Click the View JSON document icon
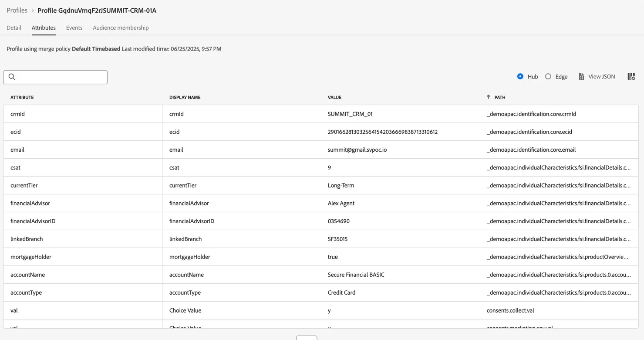644x340 pixels. pyautogui.click(x=581, y=76)
